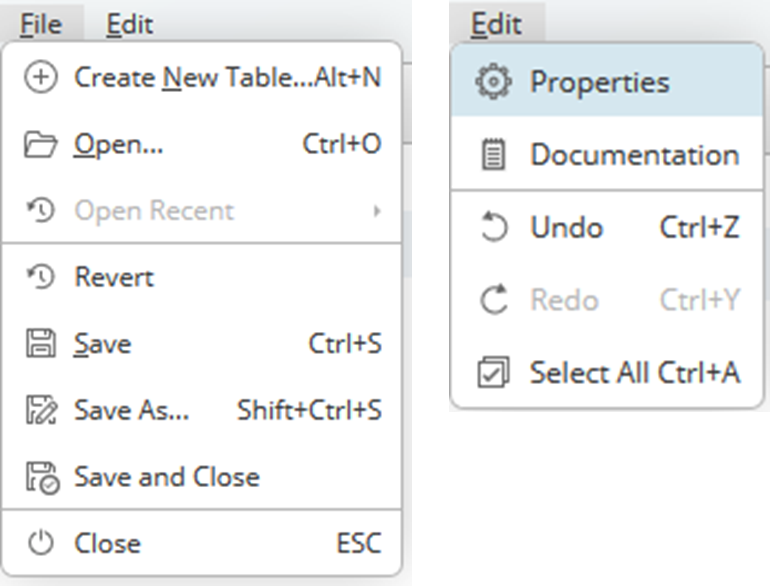770x586 pixels.
Task: Open the File menu
Action: click(41, 24)
